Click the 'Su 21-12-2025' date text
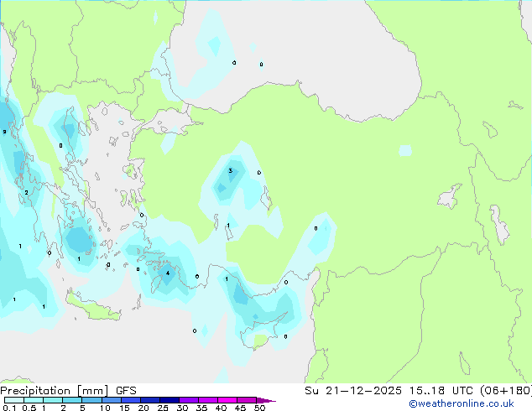Image resolution: width=532 pixels, height=411 pixels. click(353, 391)
